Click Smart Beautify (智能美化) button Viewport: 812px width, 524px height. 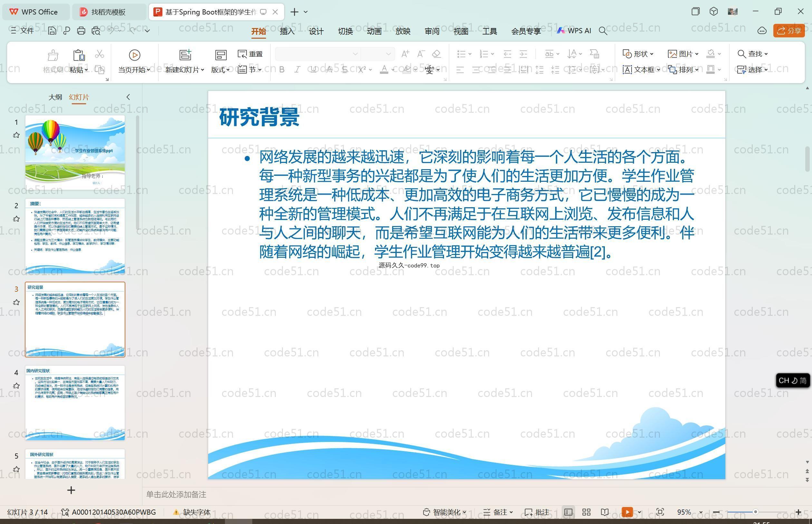click(444, 512)
